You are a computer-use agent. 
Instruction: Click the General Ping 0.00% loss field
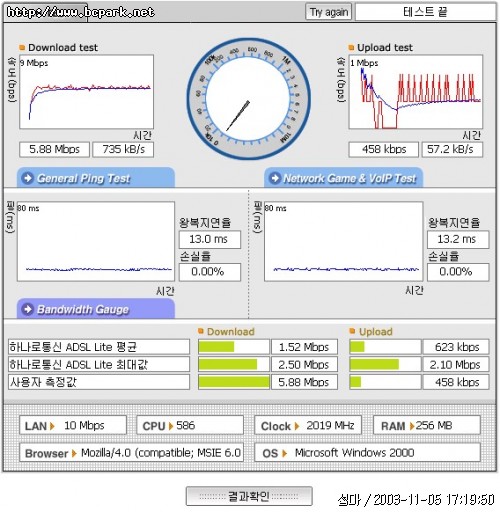(x=210, y=272)
